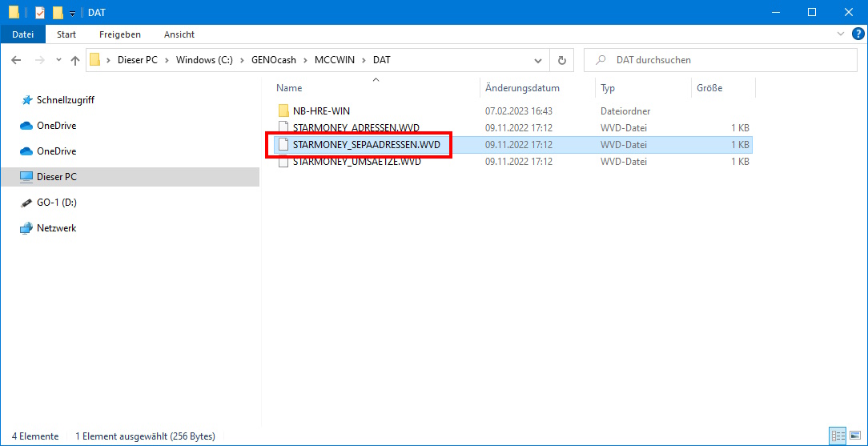Open the Explorer help button

click(857, 34)
